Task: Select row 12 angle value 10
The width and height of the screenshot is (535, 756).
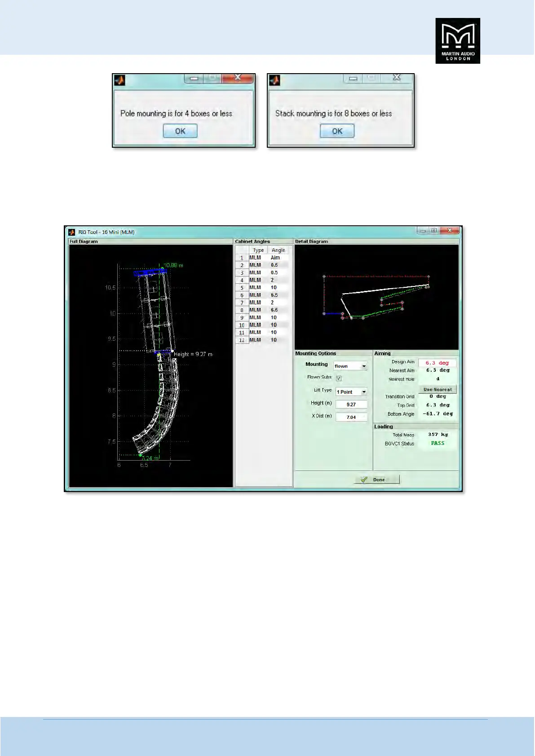Action: 279,340
